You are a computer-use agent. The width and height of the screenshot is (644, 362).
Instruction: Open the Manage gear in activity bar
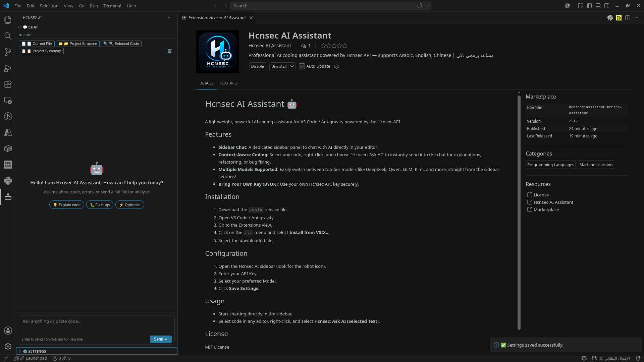click(x=8, y=347)
